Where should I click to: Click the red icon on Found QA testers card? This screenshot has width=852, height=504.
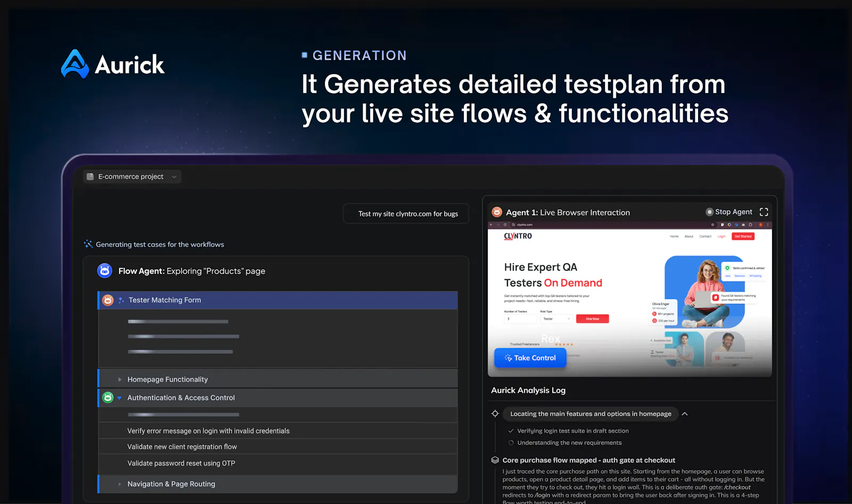[716, 298]
